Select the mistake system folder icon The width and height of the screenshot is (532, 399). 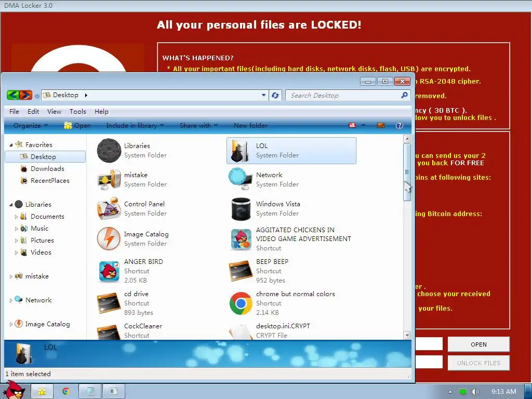[x=109, y=179]
